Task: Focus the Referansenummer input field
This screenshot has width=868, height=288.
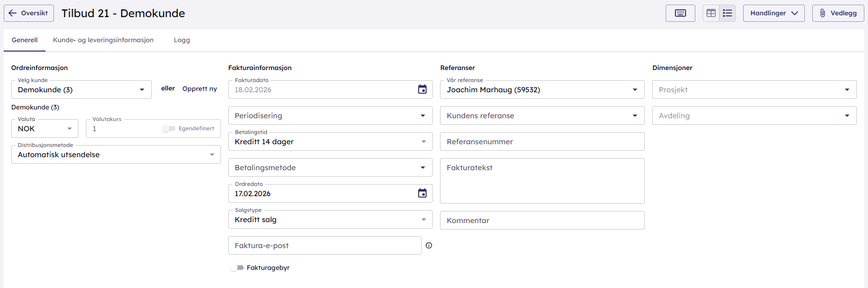Action: 542,141
